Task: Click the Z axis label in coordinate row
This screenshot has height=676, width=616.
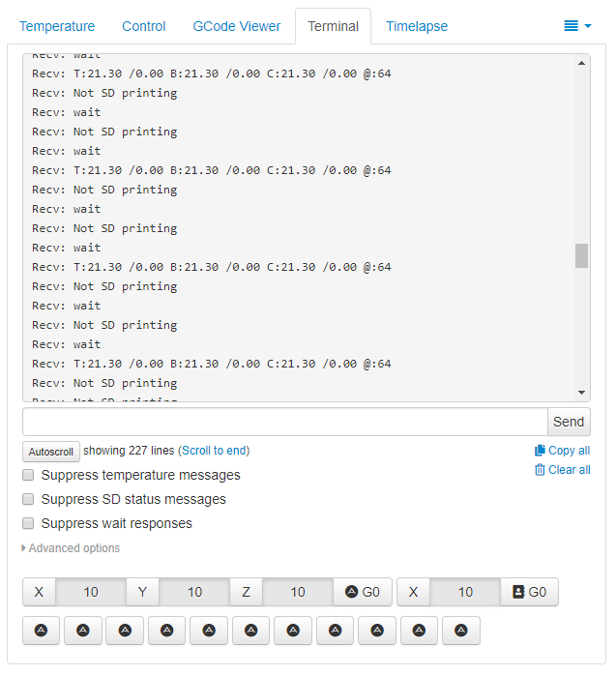Action: 247,592
